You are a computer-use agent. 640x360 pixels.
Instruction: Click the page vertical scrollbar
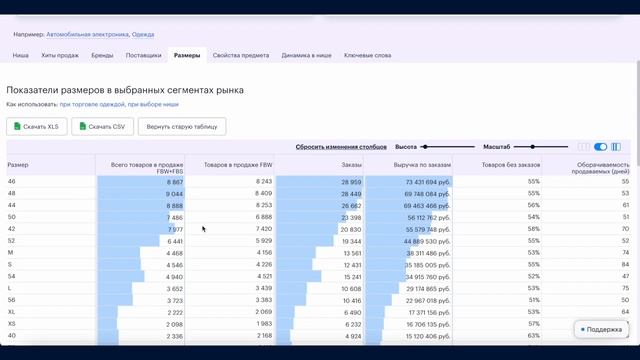pyautogui.click(x=638, y=113)
